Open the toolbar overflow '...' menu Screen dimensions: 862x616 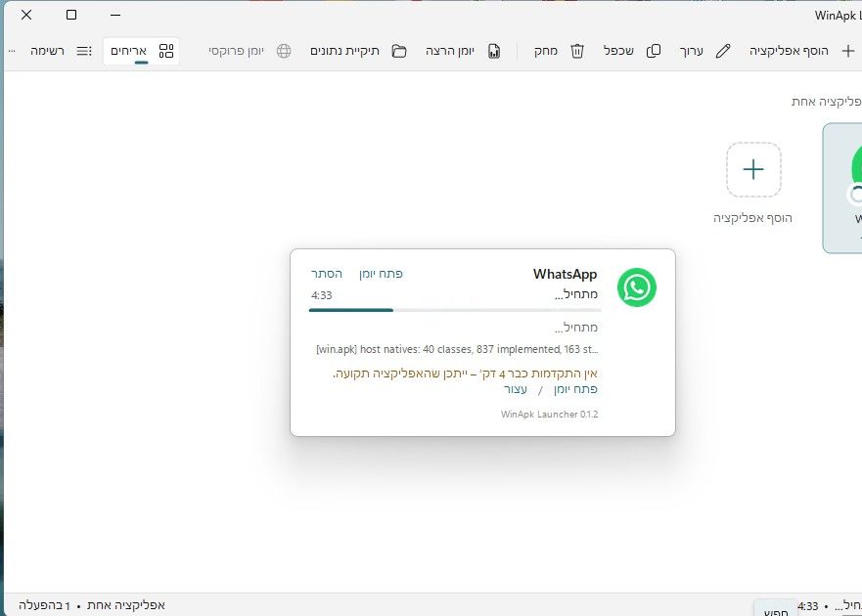tap(12, 51)
